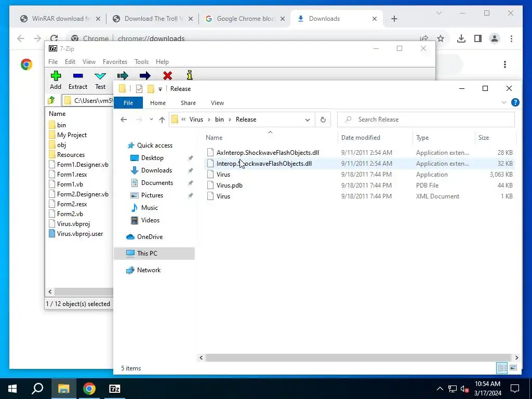Screen dimensions: 532x399
Task: Switch to the Explorer View ribbon tab
Action: point(217,103)
